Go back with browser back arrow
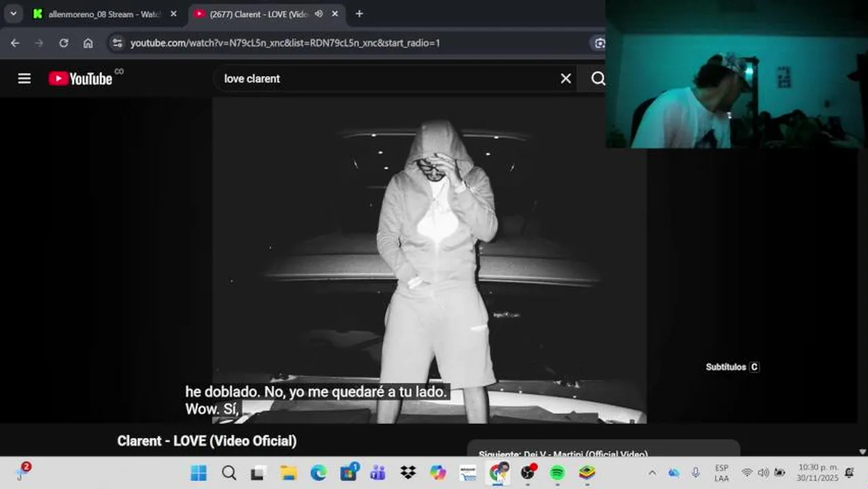The width and height of the screenshot is (868, 489). [x=15, y=43]
